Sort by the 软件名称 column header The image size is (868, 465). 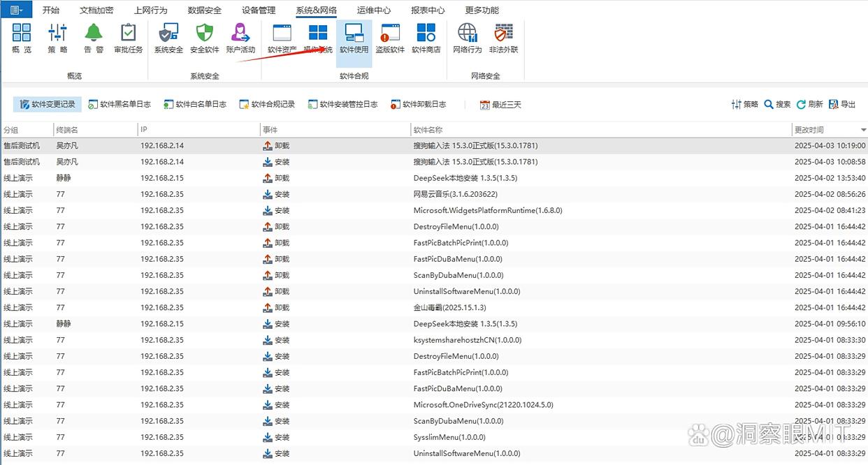[x=601, y=130]
